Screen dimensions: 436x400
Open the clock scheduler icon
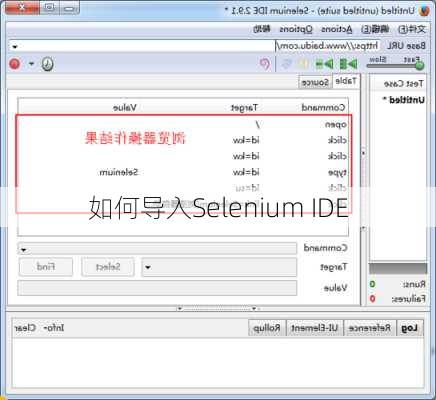(x=47, y=64)
